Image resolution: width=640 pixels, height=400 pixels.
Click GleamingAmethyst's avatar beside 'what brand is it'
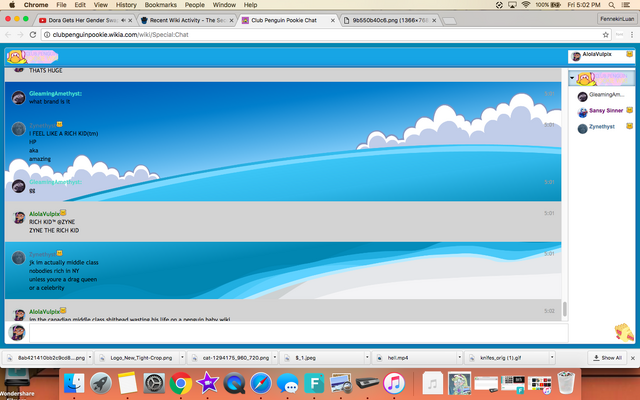pos(18,98)
